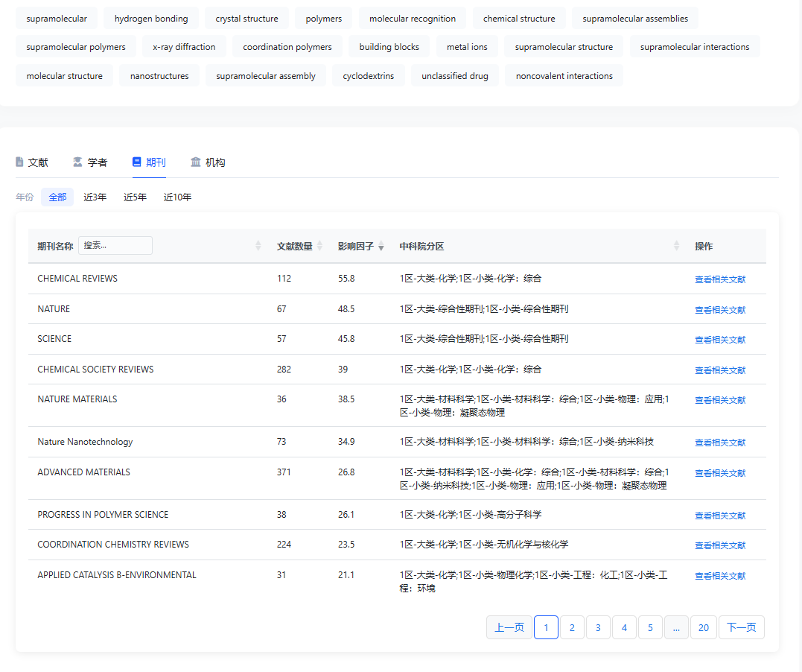Image resolution: width=802 pixels, height=672 pixels.
Task: Sort the 中科院分区 column with its arrows
Action: point(676,246)
